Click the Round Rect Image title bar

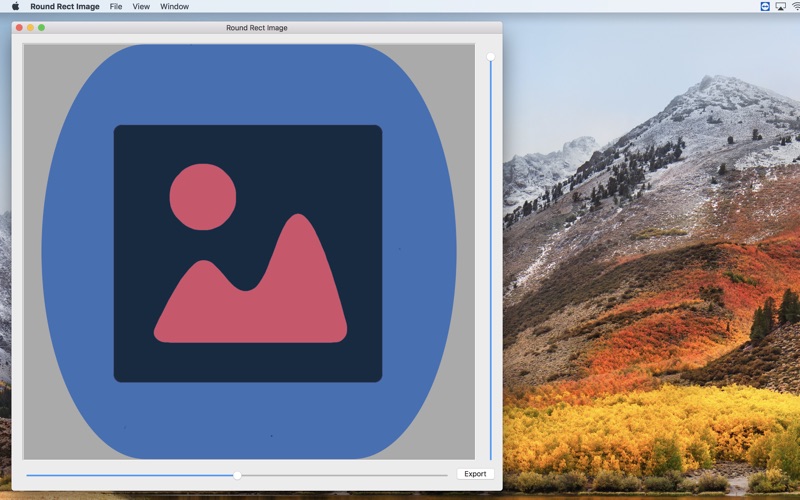point(257,28)
